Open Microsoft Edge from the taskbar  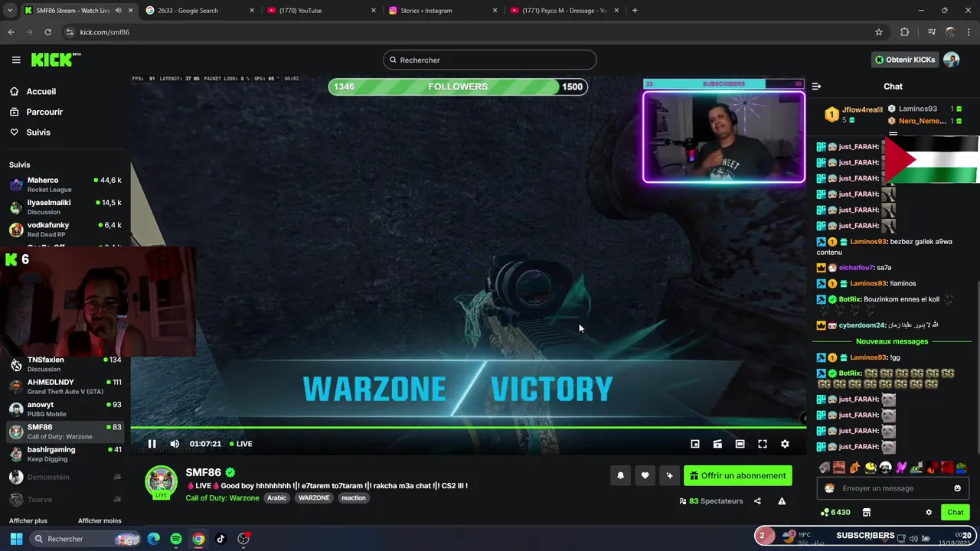pyautogui.click(x=154, y=539)
